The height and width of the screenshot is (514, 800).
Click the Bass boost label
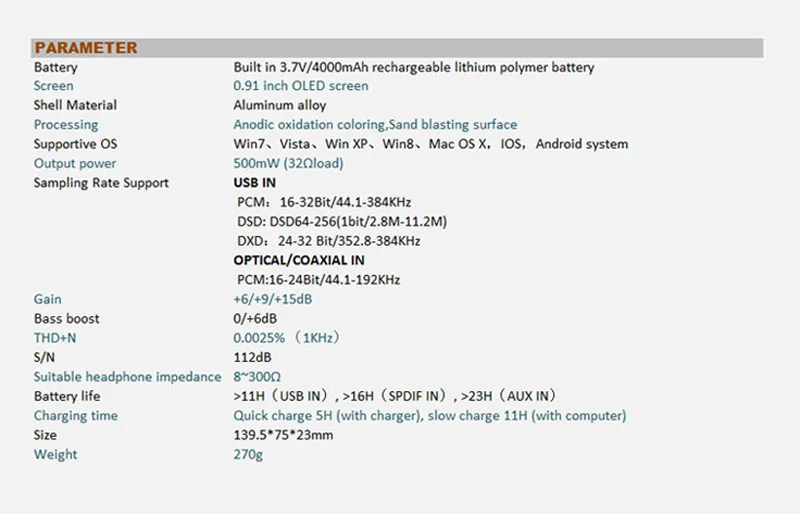point(66,319)
